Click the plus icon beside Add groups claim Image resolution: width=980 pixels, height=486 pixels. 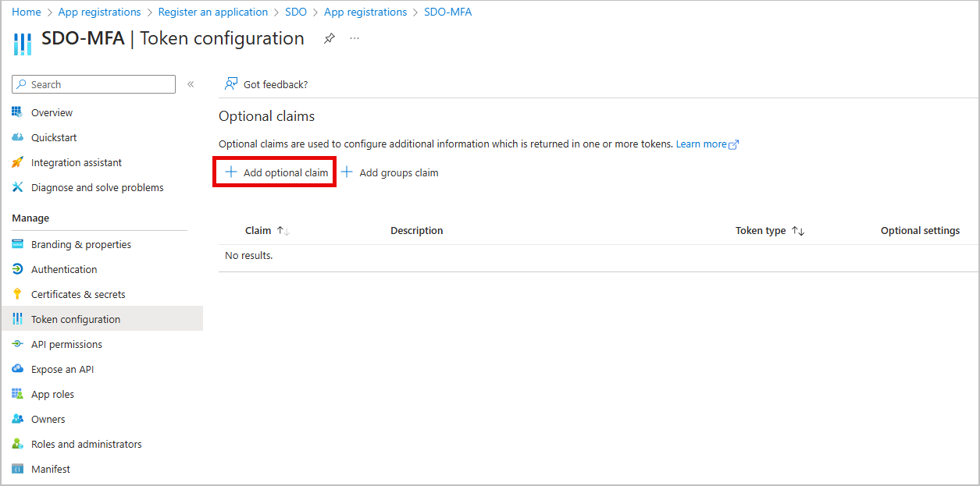(347, 172)
